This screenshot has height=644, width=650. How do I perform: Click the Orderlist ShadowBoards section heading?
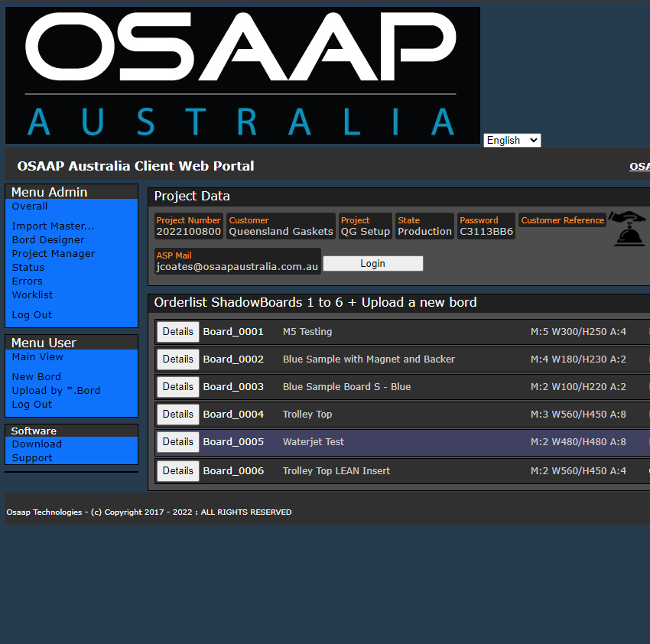[x=316, y=302]
